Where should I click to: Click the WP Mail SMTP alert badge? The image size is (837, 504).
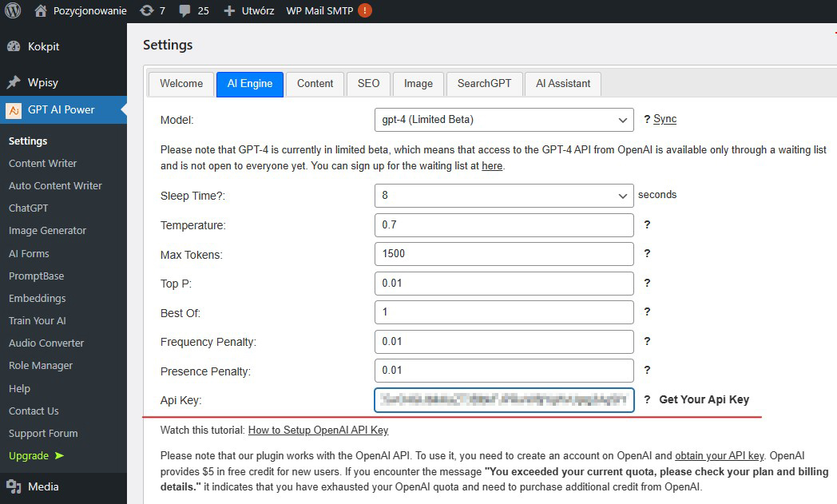coord(365,10)
